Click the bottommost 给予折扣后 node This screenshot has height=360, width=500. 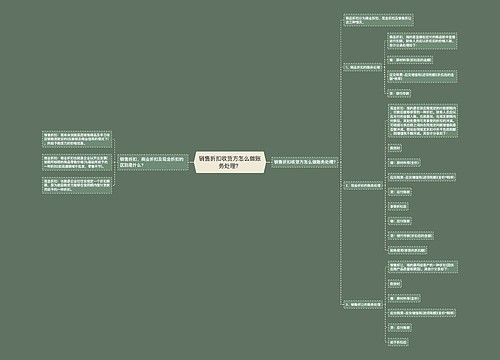tap(398, 342)
